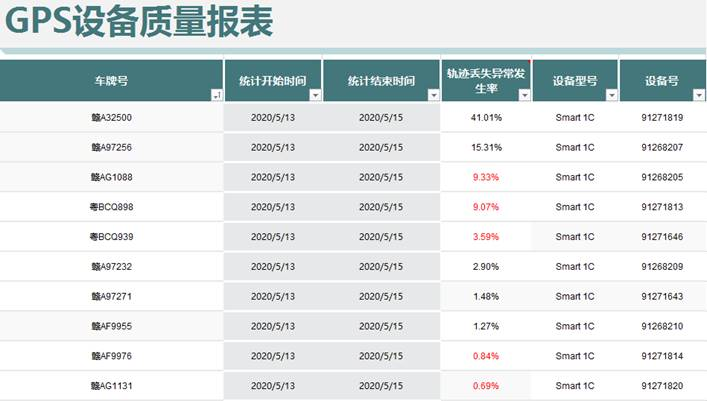
Task: Click the 41.01% loss rate cell
Action: click(486, 118)
